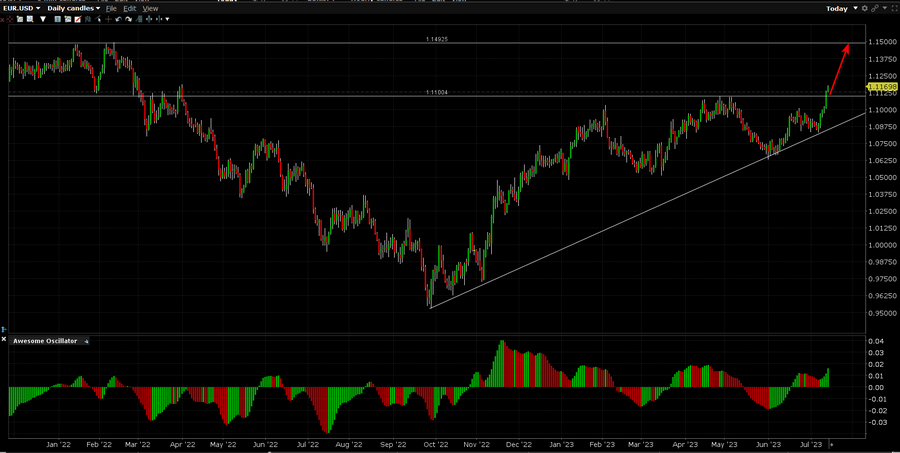Expand the Daily candles interval dropdown
900x453 pixels.
pyautogui.click(x=72, y=8)
